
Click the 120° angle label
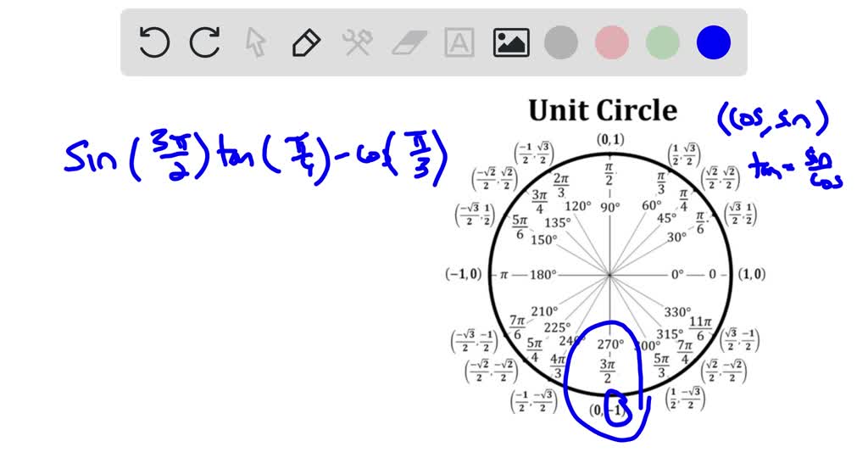(578, 206)
